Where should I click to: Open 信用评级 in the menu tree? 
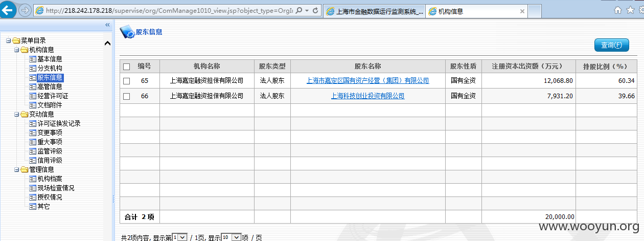point(50,160)
